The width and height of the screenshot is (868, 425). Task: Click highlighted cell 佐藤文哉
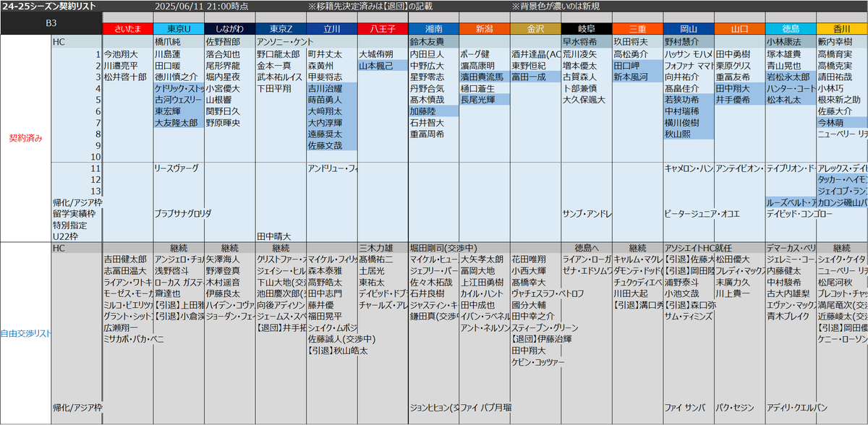331,145
